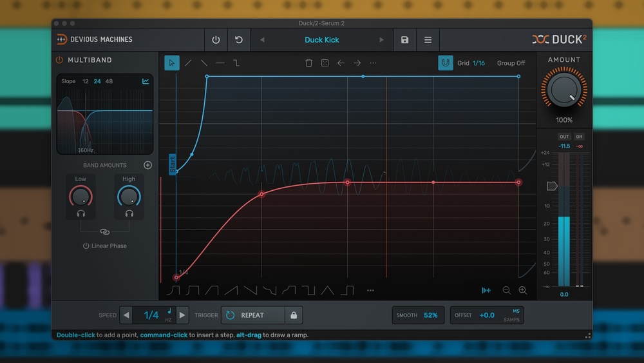644x363 pixels.
Task: Save the preset with the floppy disk icon
Action: 404,40
